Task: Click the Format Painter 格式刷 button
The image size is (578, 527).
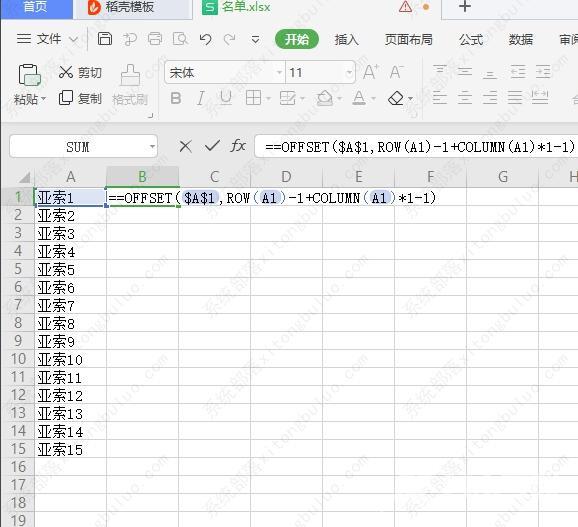Action: pyautogui.click(x=130, y=85)
